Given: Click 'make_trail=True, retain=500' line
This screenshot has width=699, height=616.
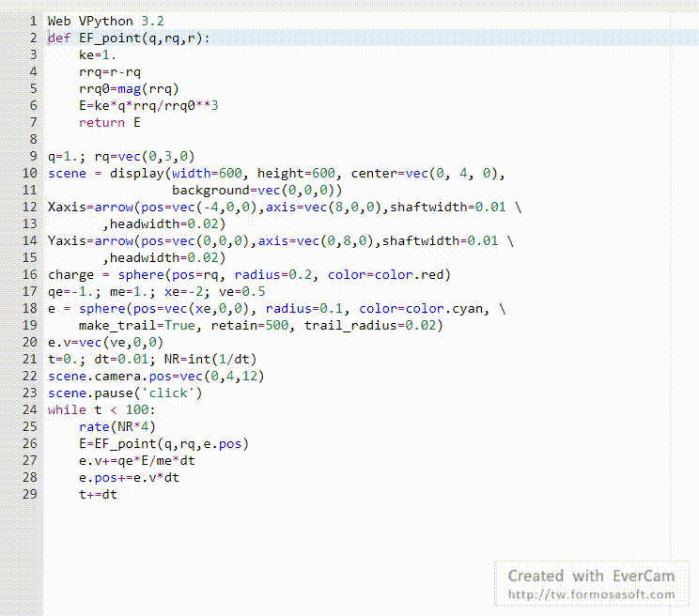Looking at the screenshot, I should (261, 326).
